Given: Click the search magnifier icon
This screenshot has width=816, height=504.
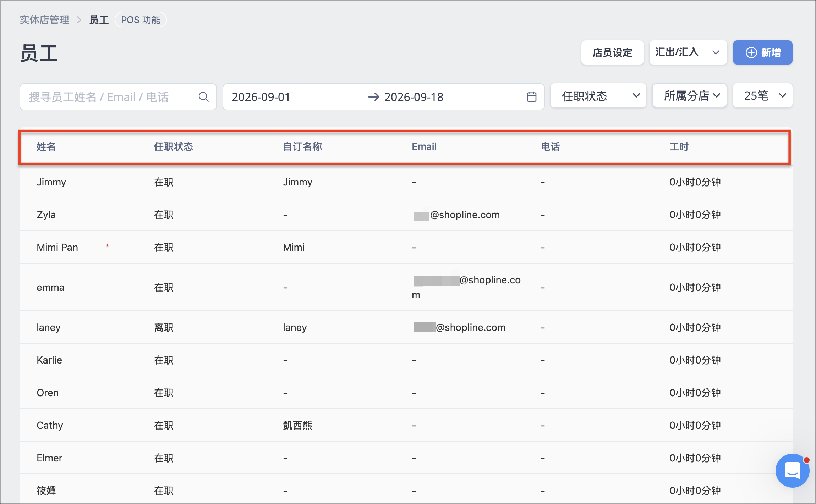Looking at the screenshot, I should [203, 97].
